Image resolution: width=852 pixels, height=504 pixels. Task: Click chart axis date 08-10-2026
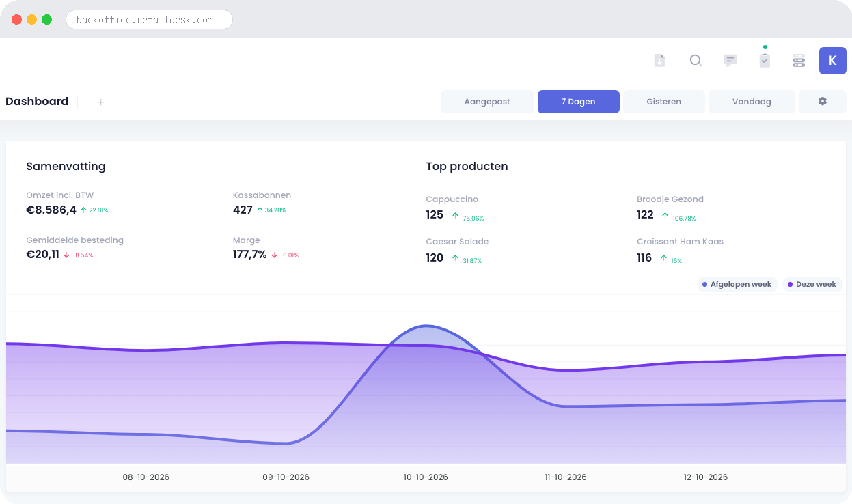146,477
